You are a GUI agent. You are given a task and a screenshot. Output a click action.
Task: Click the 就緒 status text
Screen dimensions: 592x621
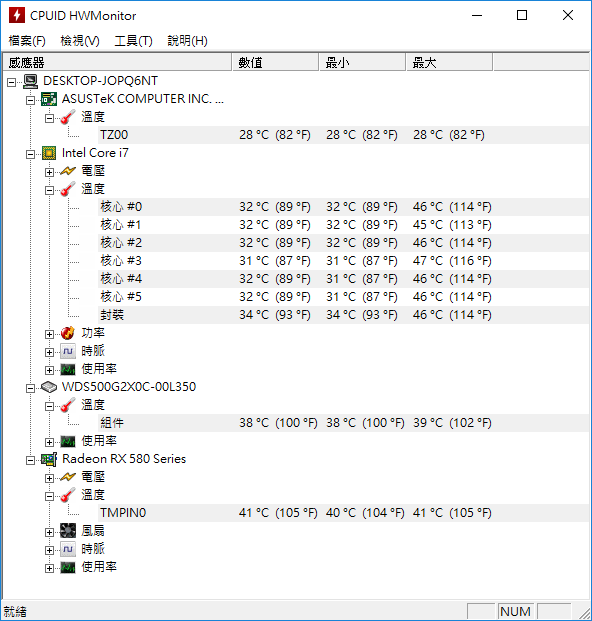[15, 611]
